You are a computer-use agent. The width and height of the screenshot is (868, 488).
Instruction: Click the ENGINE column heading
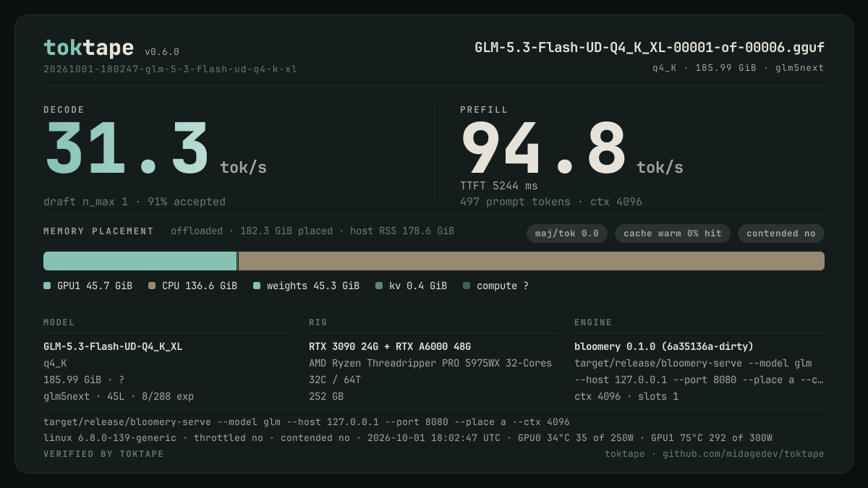(593, 322)
